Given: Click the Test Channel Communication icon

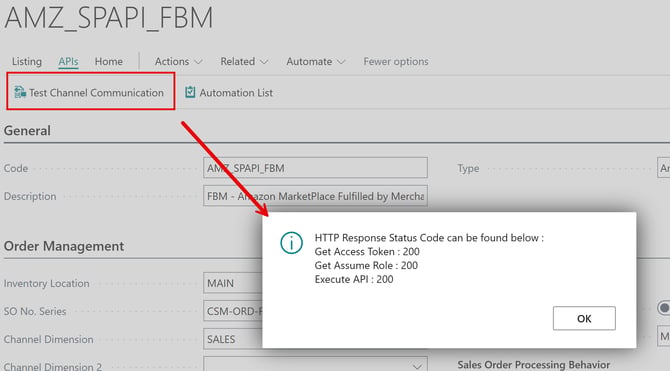Looking at the screenshot, I should pos(20,92).
